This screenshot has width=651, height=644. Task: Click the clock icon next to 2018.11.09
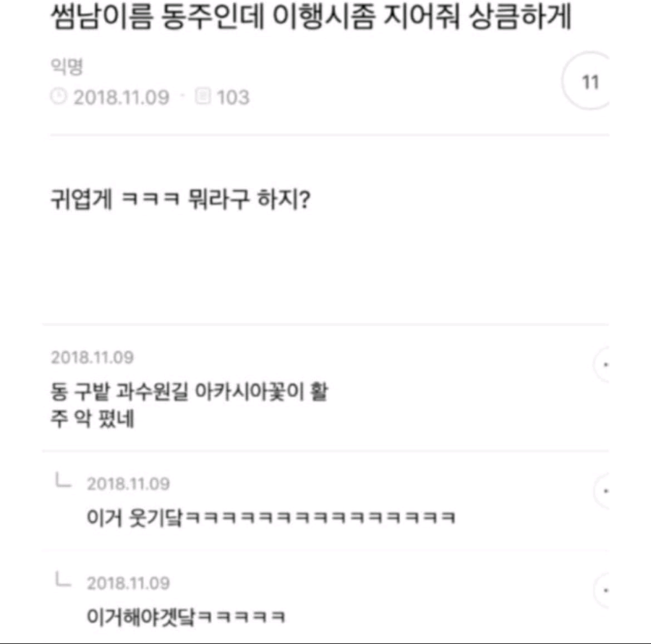60,97
